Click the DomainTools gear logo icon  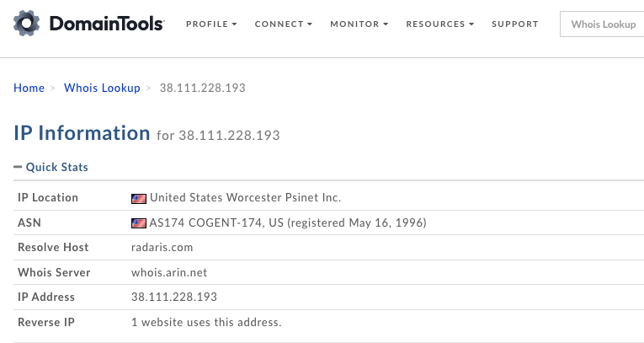tap(27, 24)
